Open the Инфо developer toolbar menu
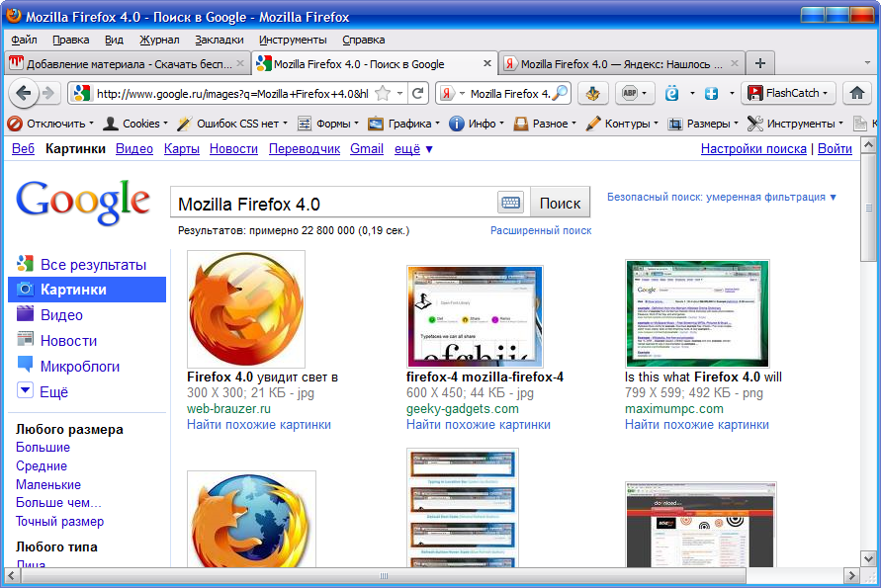 [x=477, y=124]
